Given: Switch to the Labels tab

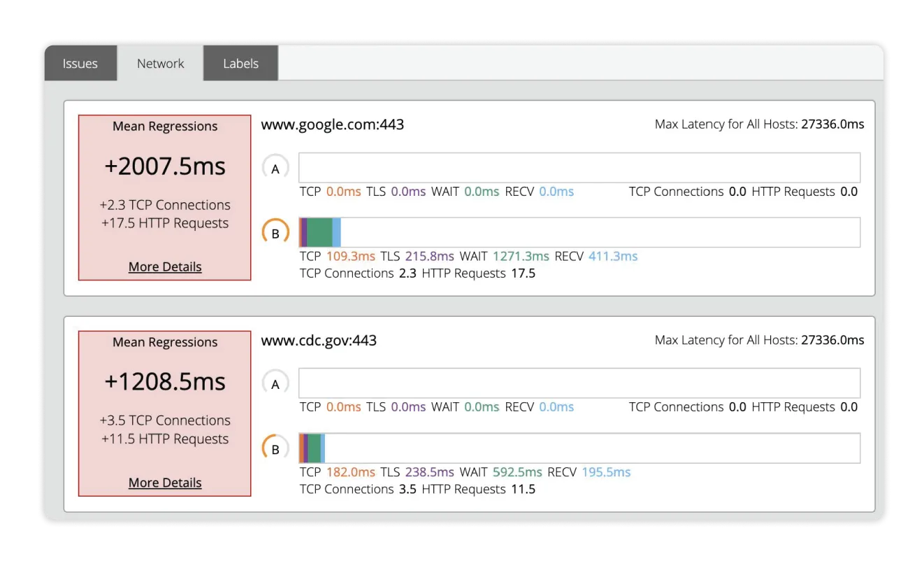Looking at the screenshot, I should tap(240, 63).
